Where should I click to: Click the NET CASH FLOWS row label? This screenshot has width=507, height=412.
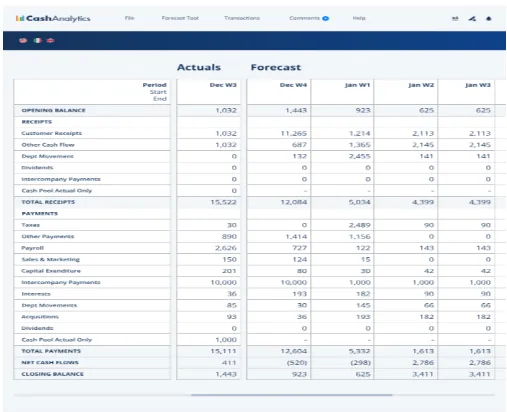(50, 362)
